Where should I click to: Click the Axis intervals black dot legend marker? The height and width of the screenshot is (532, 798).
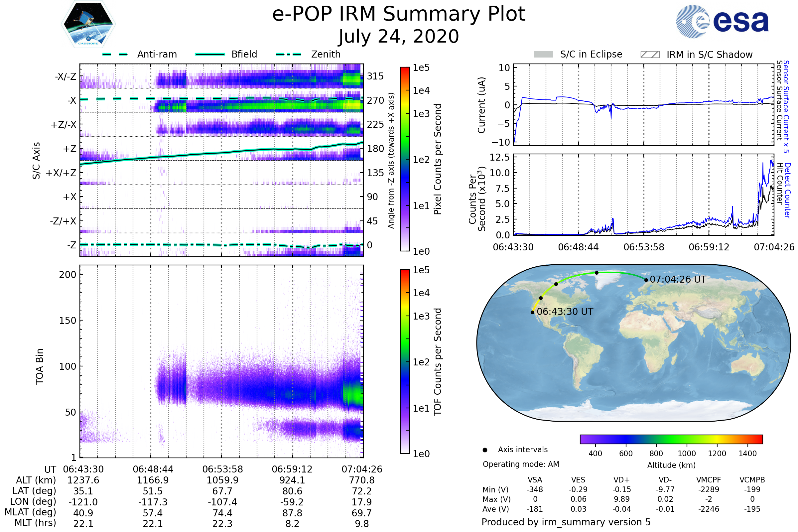coord(485,450)
